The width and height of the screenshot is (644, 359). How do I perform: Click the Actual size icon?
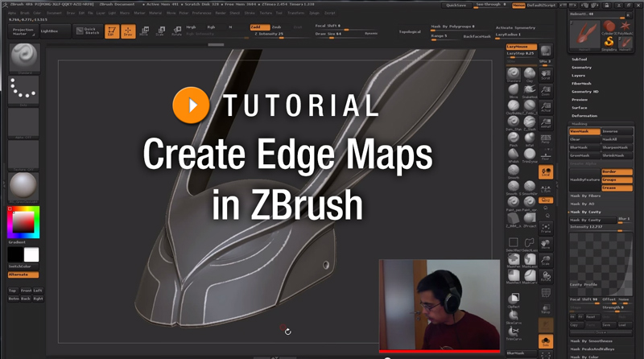pos(546,107)
